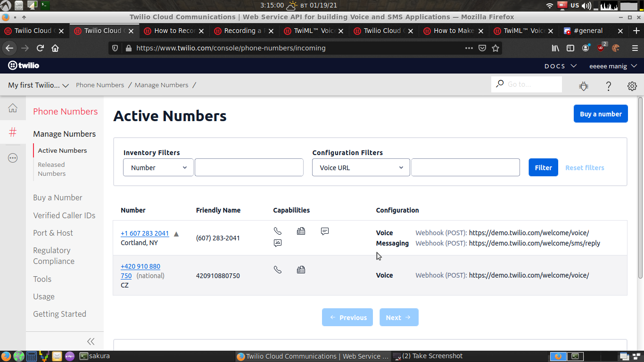
Task: Click the page vertical scrollbar
Action: [640, 187]
